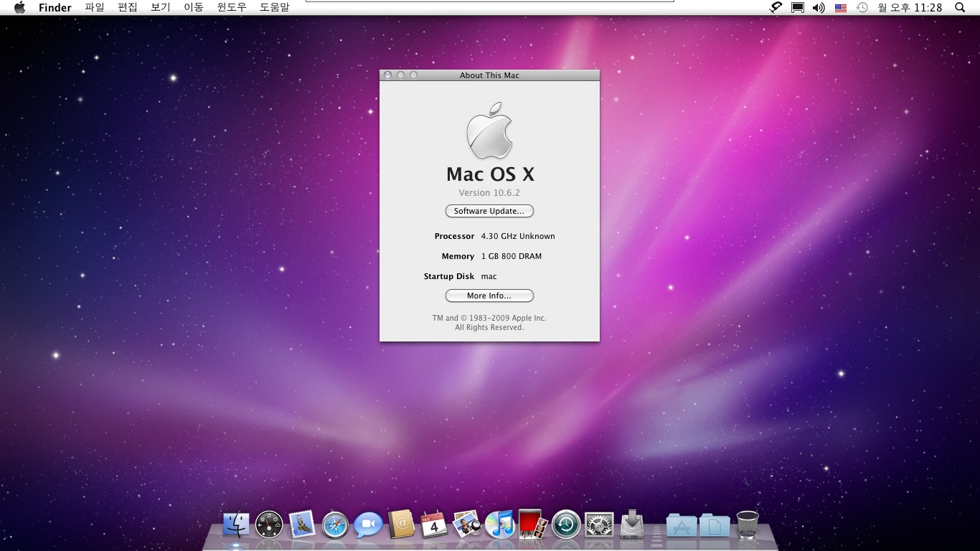Screen dimensions: 980x551
Task: Open the Apple menu
Action: [19, 7]
